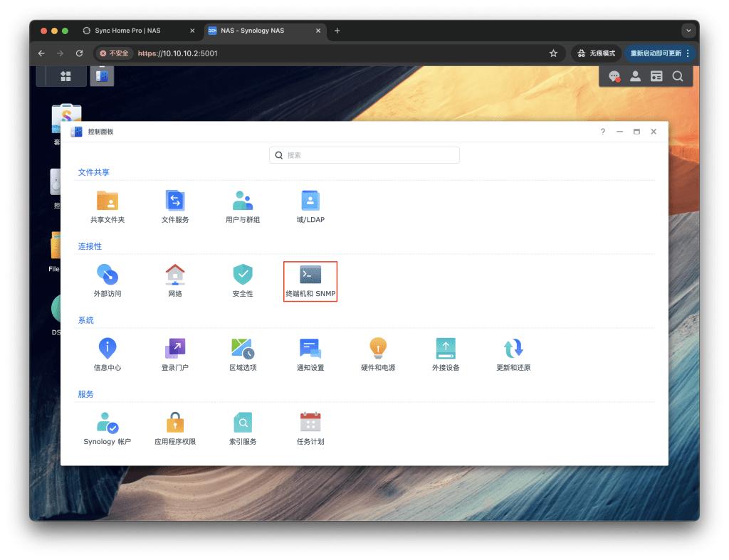
Task: Open the DSM user account menu icon
Action: tap(635, 76)
